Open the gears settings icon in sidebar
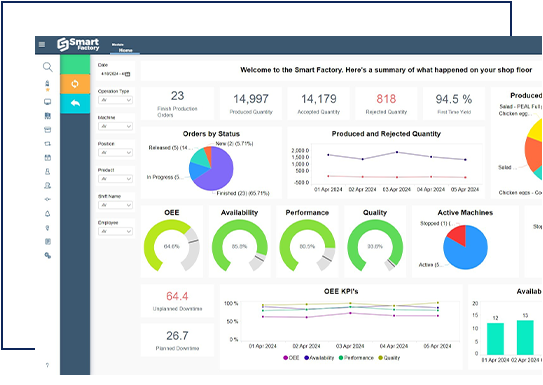543x385 pixels. (47, 256)
